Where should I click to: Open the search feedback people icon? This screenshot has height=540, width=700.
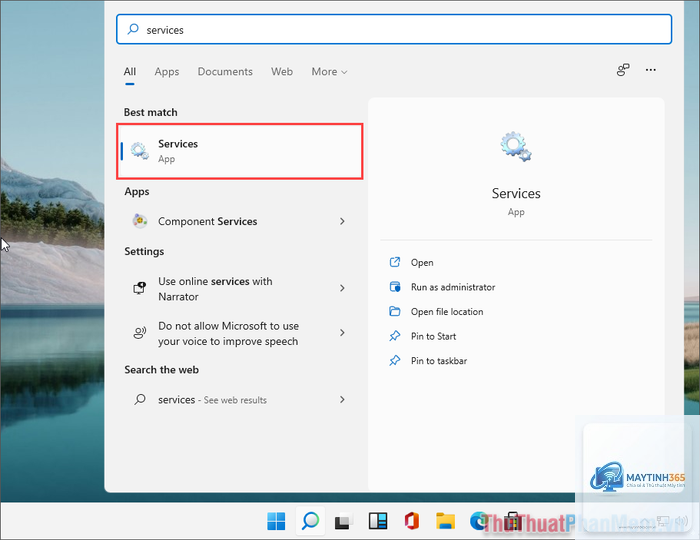point(623,70)
